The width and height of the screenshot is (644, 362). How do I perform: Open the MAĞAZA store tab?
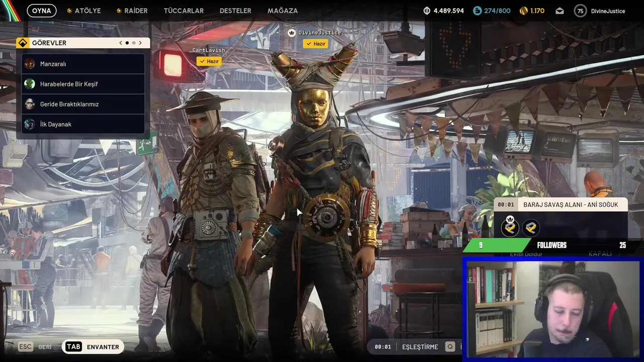pyautogui.click(x=283, y=11)
